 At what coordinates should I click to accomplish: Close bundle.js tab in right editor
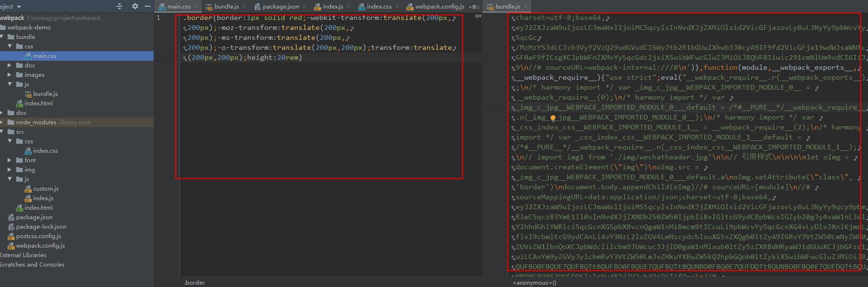point(526,6)
